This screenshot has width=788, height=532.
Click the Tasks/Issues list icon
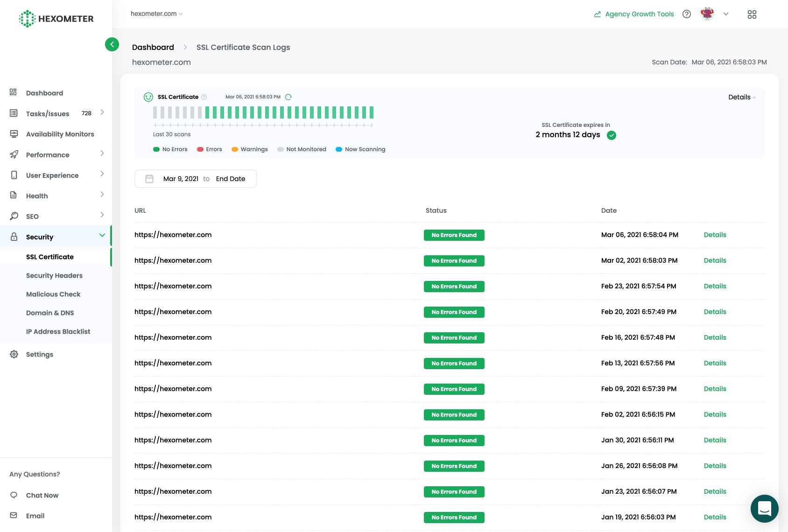pyautogui.click(x=14, y=113)
